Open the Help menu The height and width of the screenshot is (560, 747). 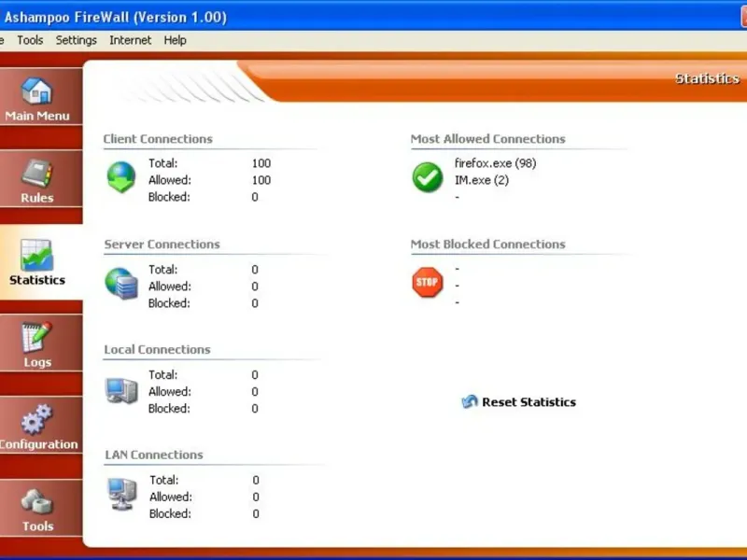(x=175, y=40)
